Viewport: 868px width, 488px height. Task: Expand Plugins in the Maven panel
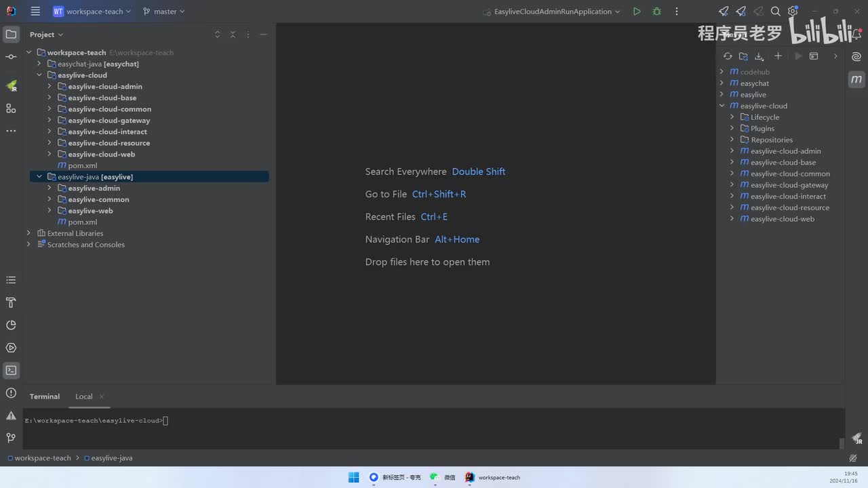pos(732,129)
